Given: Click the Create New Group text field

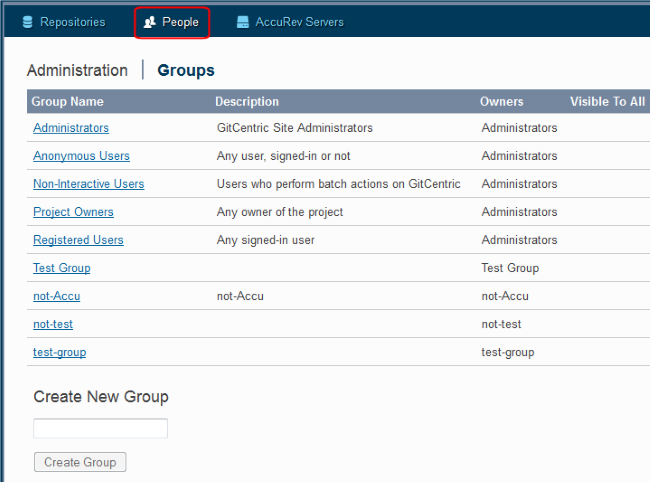Looking at the screenshot, I should [x=100, y=428].
